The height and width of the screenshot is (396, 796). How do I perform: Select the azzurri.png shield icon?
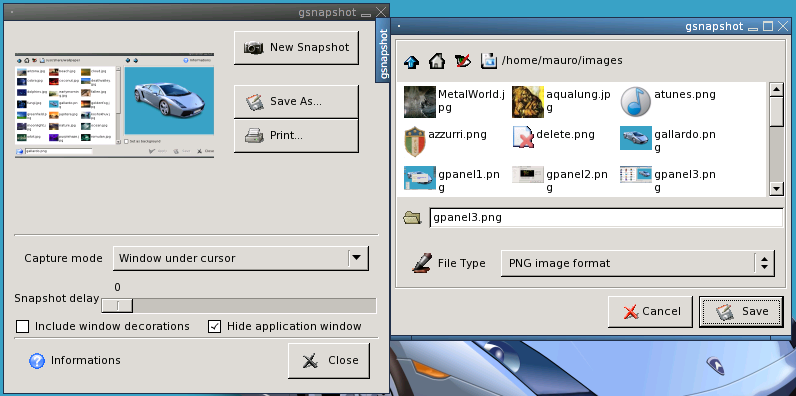[415, 142]
